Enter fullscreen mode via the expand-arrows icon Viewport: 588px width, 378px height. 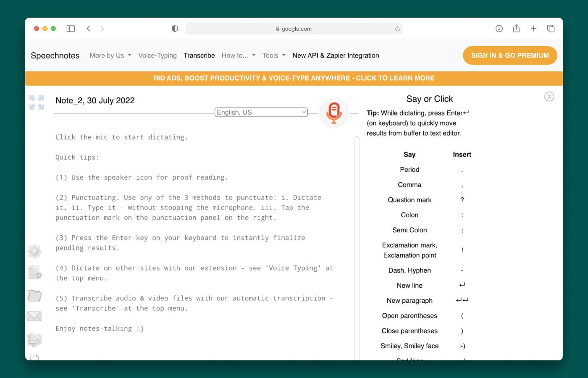(x=36, y=102)
